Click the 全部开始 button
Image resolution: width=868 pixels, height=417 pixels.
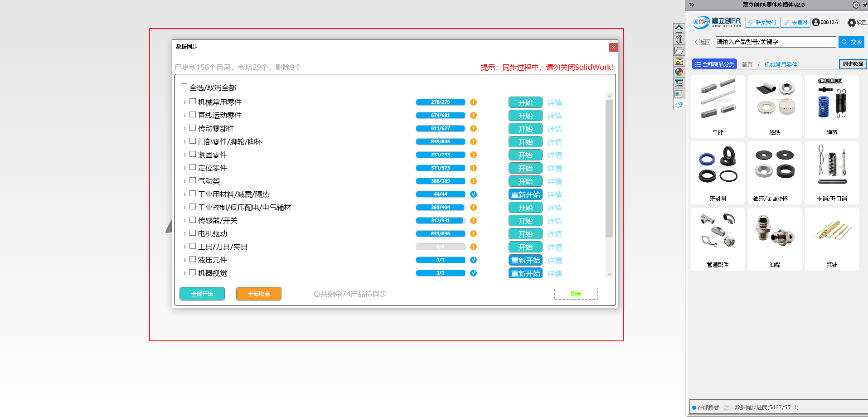click(x=202, y=294)
